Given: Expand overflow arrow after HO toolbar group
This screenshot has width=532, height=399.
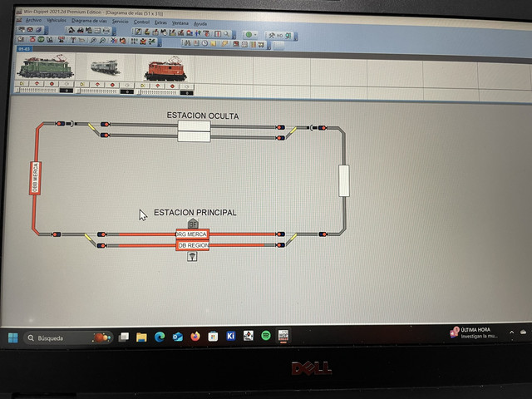Looking at the screenshot, I should point(296,37).
